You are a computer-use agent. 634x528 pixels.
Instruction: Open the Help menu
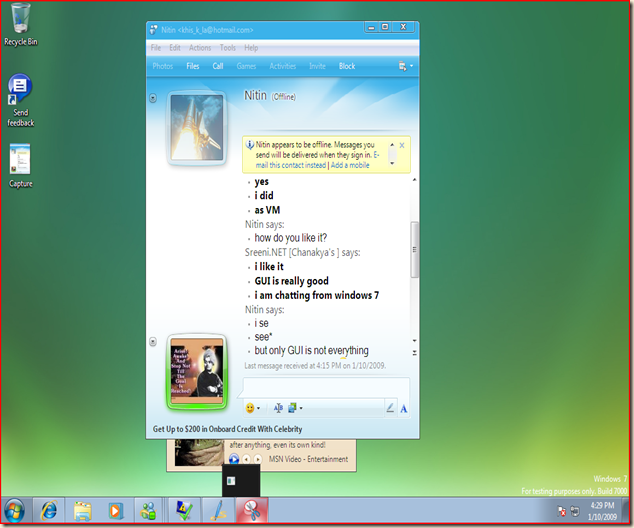[x=251, y=48]
